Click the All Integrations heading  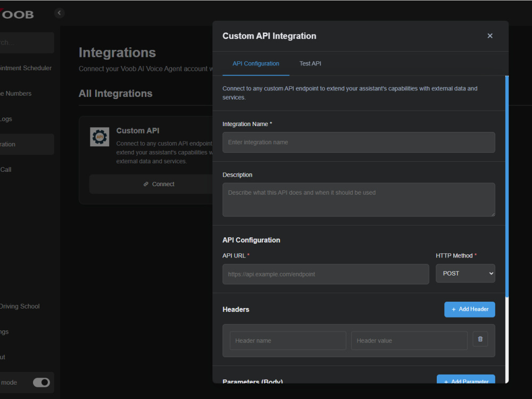pyautogui.click(x=115, y=93)
